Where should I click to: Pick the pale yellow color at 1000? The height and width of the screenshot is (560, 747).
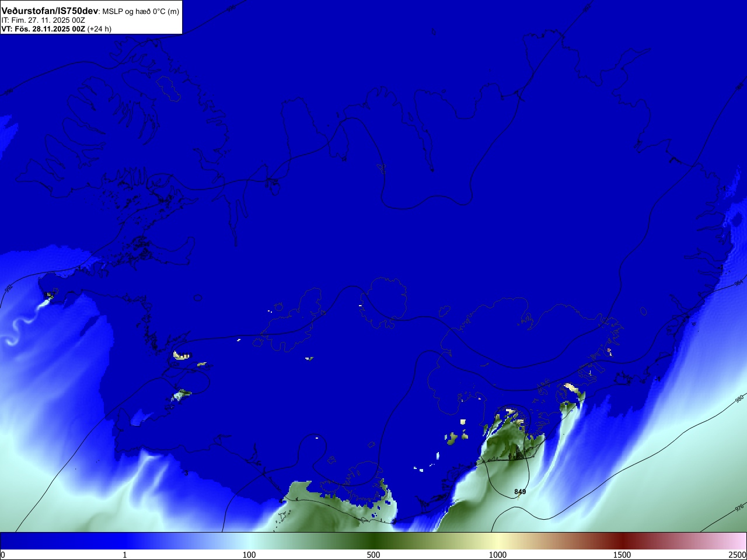(498, 541)
